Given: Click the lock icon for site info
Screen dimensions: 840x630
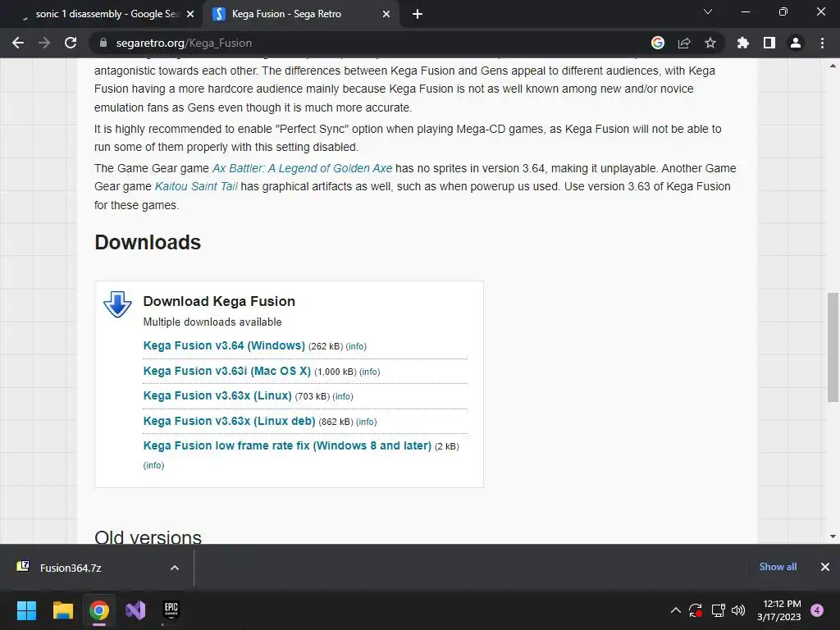Looking at the screenshot, I should (103, 43).
